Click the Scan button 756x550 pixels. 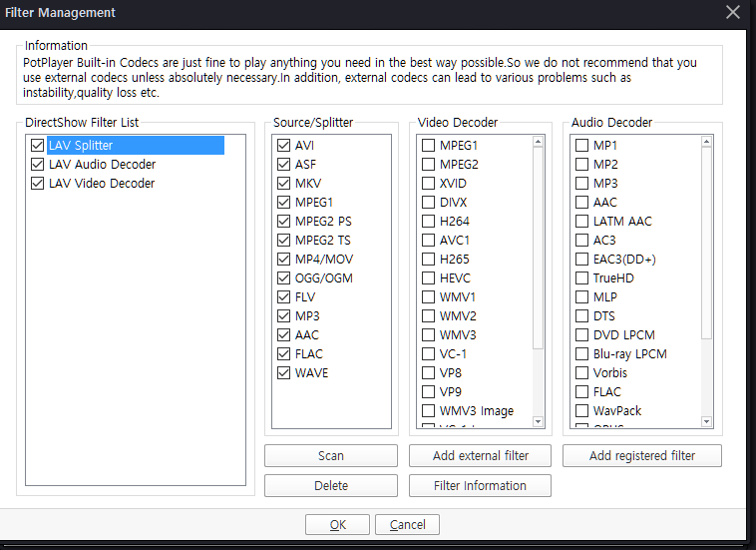(331, 456)
